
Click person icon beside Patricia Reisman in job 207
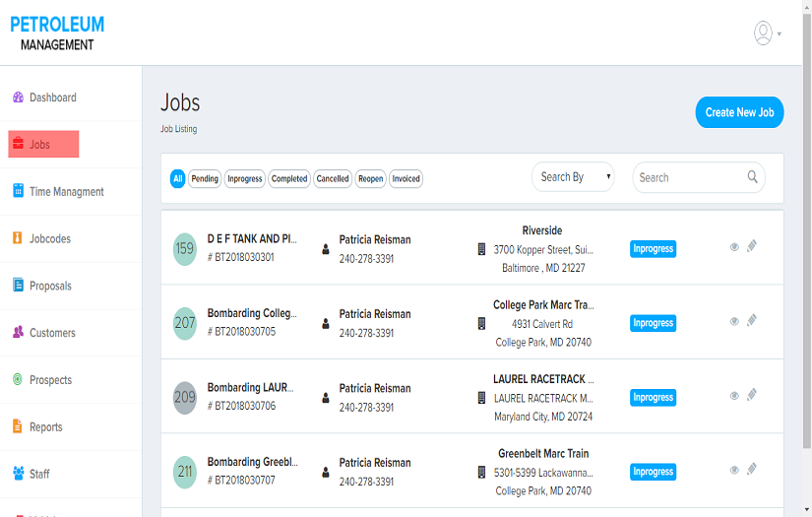click(325, 324)
